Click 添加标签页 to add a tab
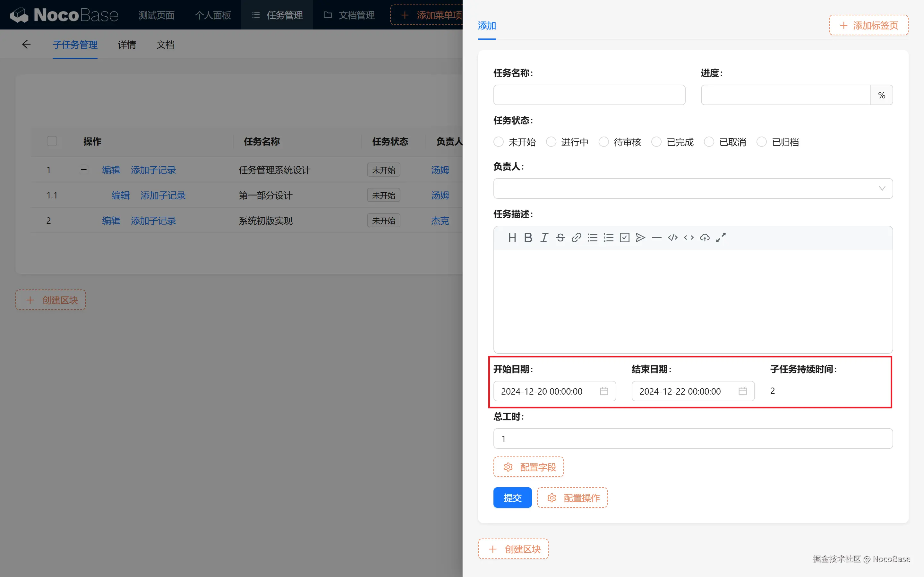Viewport: 924px width, 577px height. 868,26
